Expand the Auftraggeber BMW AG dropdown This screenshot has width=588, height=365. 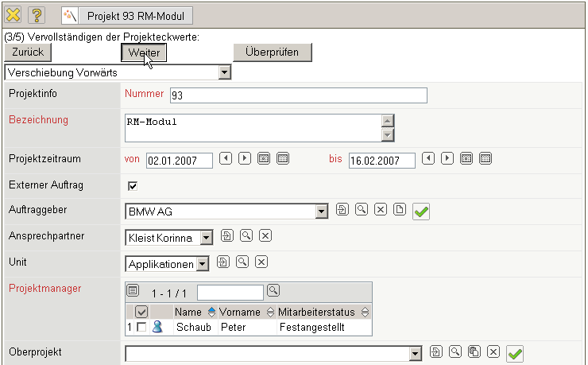pyautogui.click(x=321, y=212)
